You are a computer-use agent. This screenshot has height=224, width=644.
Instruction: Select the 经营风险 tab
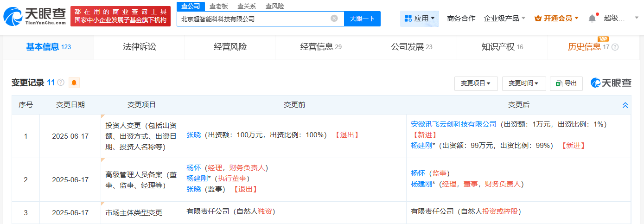(230, 47)
